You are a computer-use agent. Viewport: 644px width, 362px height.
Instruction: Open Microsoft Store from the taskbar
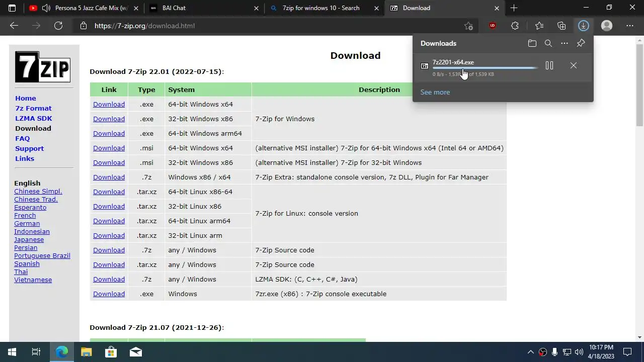pos(111,352)
